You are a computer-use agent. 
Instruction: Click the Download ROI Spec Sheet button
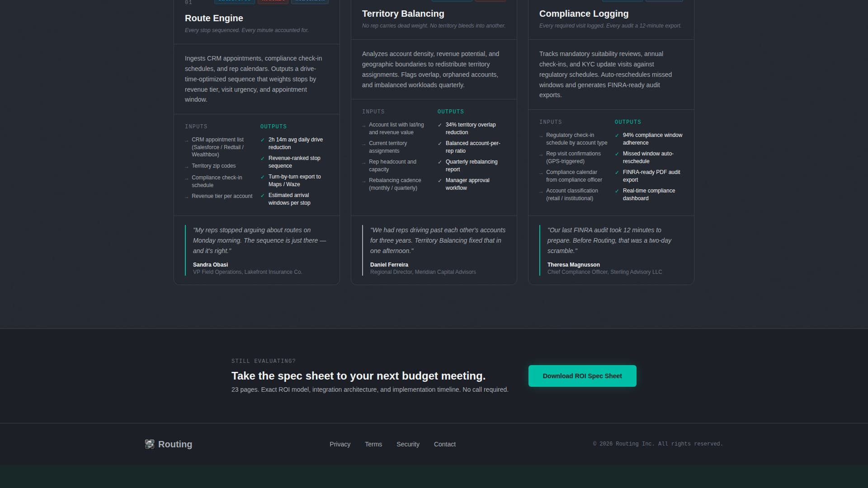[582, 375]
